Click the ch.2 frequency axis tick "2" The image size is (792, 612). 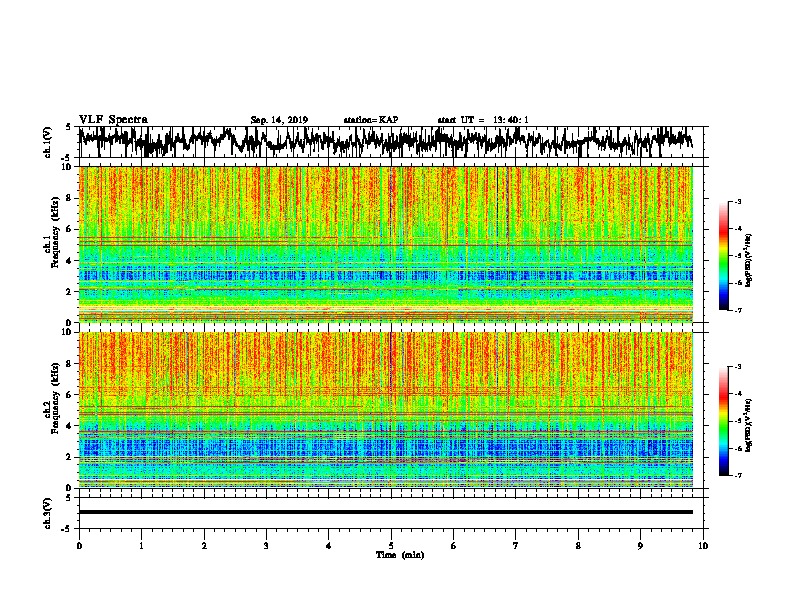tap(69, 457)
